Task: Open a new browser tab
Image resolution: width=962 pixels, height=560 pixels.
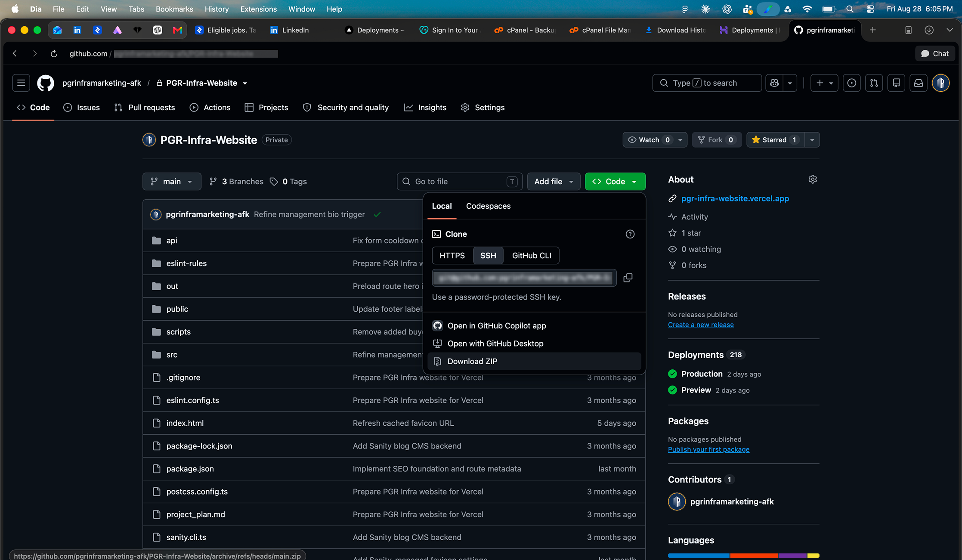Action: coord(872,30)
